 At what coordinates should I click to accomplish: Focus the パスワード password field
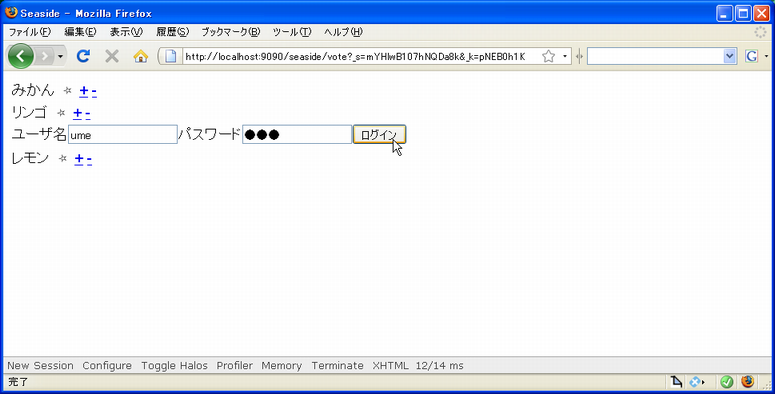[297, 134]
